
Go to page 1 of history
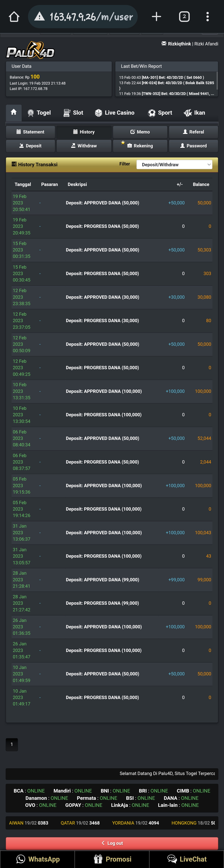point(12,744)
